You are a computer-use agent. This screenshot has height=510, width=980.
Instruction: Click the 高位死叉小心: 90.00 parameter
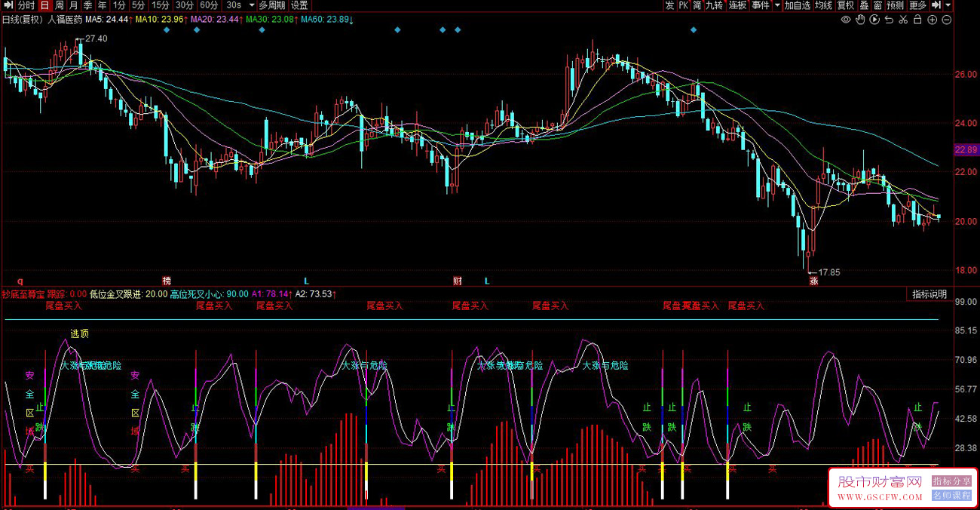coord(210,294)
